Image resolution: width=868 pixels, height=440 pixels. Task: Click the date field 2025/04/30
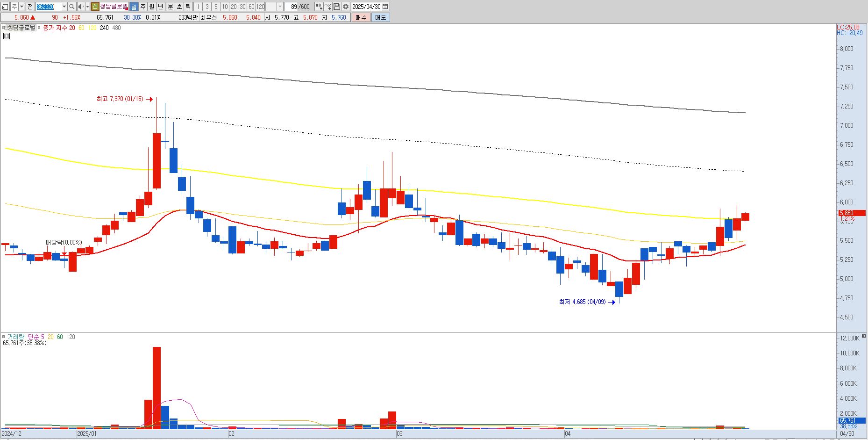[x=366, y=7]
